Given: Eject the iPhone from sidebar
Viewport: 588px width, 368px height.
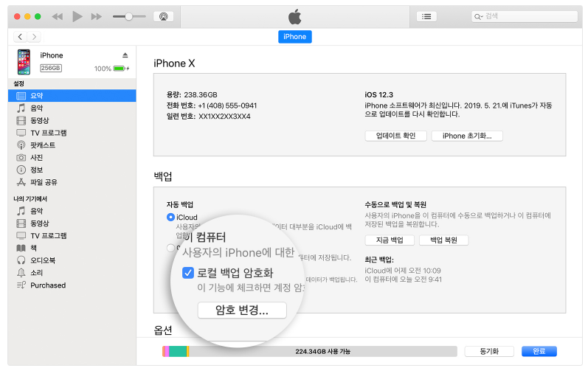Looking at the screenshot, I should [x=125, y=55].
